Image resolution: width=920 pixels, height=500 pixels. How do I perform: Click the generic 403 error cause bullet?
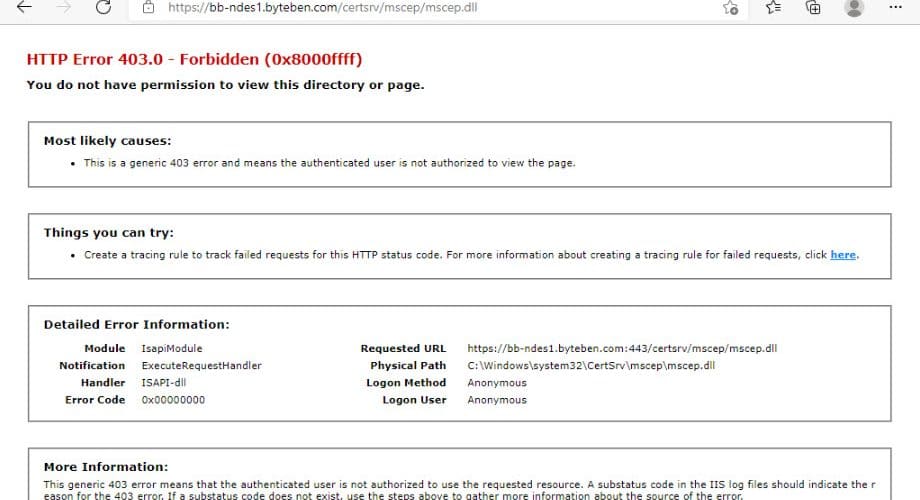[x=329, y=163]
